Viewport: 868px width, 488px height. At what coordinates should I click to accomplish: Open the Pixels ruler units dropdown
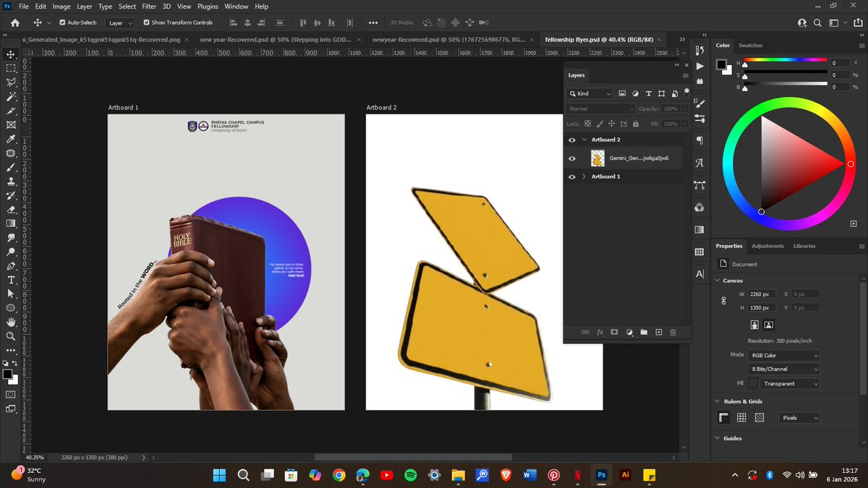point(799,418)
